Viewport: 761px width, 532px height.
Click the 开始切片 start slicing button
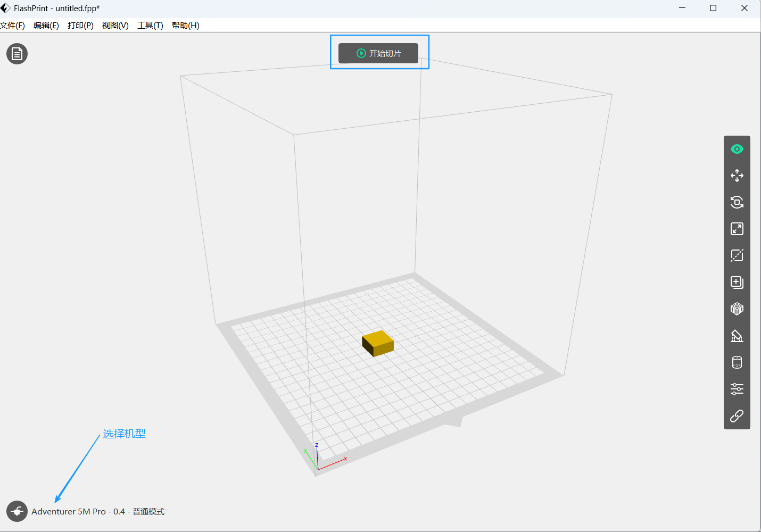click(x=378, y=53)
